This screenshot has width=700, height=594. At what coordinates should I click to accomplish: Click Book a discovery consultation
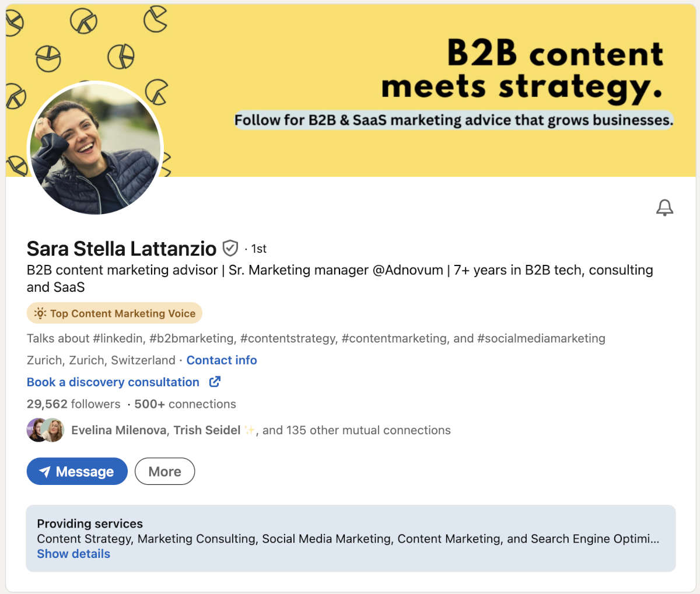tap(113, 382)
